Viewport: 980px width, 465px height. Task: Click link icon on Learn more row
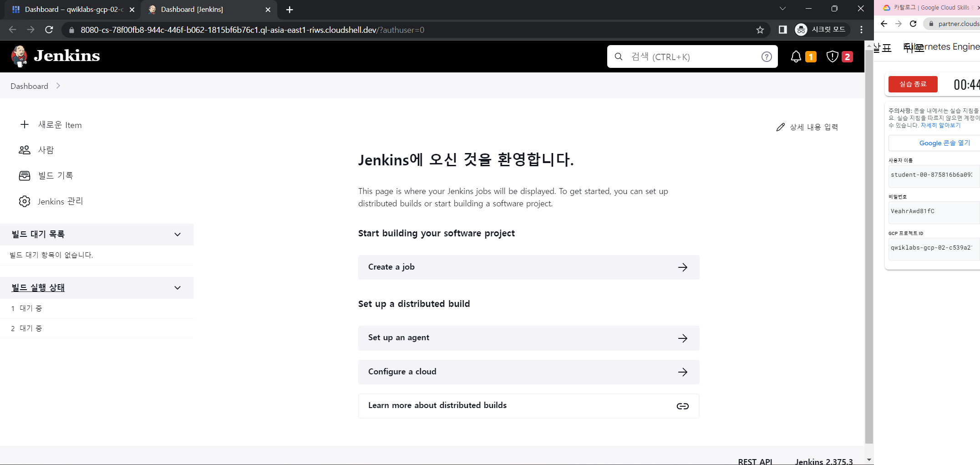pos(683,406)
